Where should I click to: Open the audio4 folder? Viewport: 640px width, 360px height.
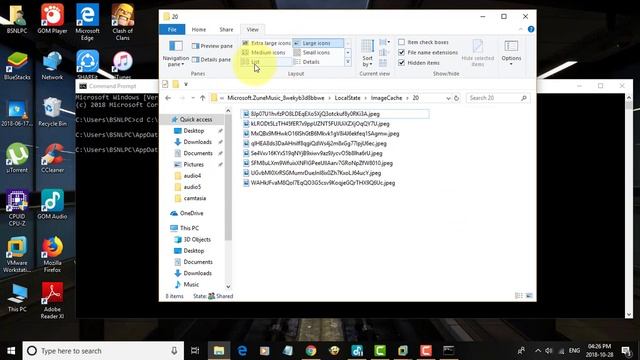tap(192, 176)
